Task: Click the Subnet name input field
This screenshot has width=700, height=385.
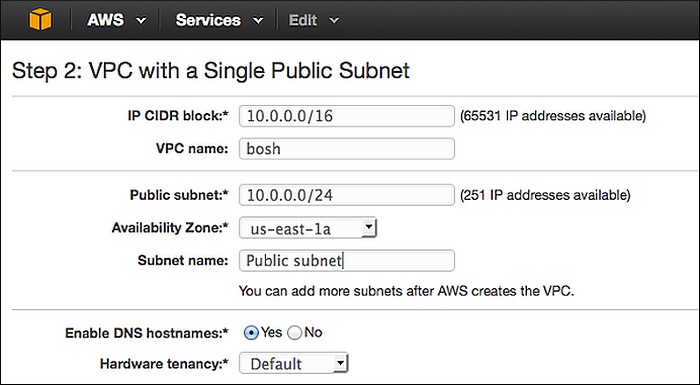Action: [x=347, y=260]
